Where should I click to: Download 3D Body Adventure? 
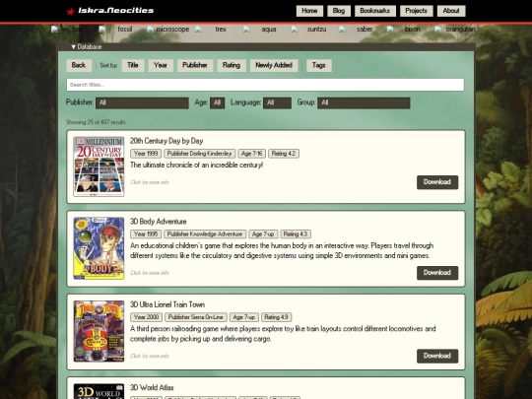pos(437,273)
